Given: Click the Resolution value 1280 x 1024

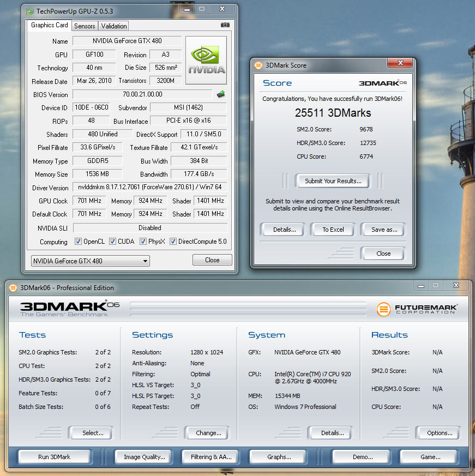Looking at the screenshot, I should (207, 352).
